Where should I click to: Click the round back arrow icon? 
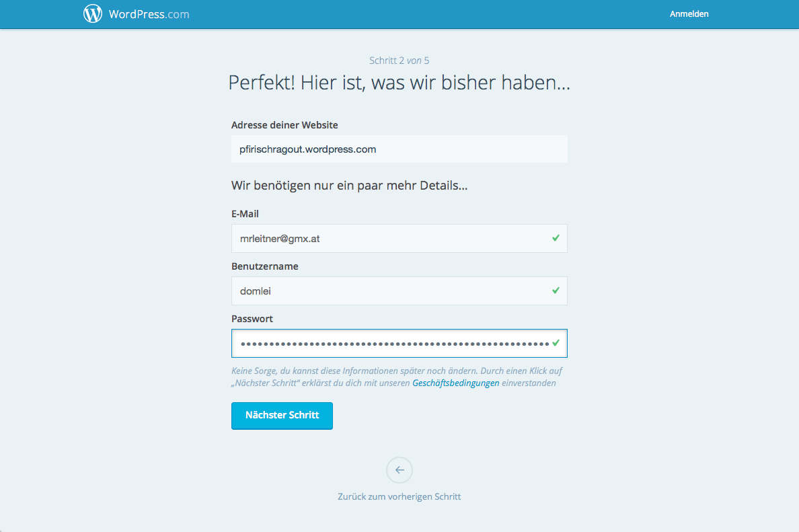(399, 470)
